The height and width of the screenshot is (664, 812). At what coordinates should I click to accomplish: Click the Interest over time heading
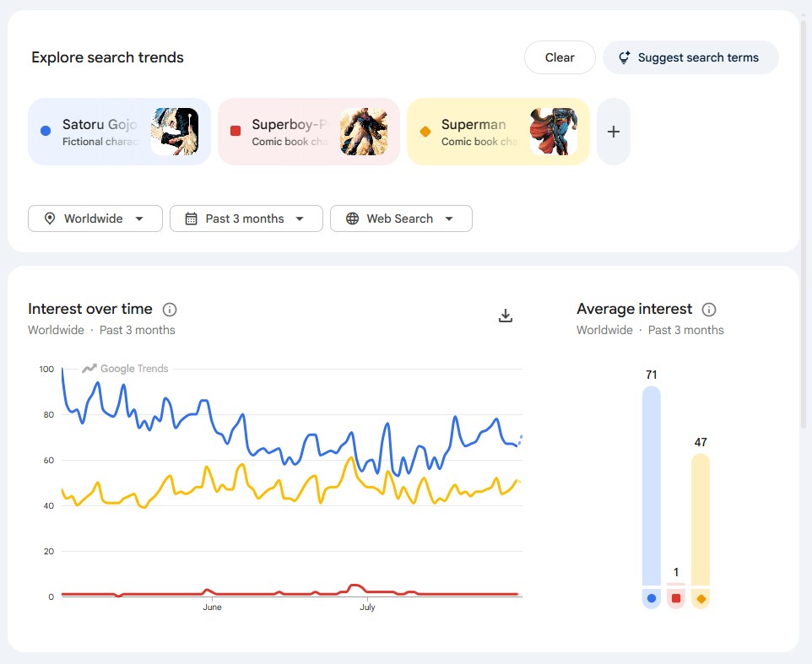click(x=90, y=309)
